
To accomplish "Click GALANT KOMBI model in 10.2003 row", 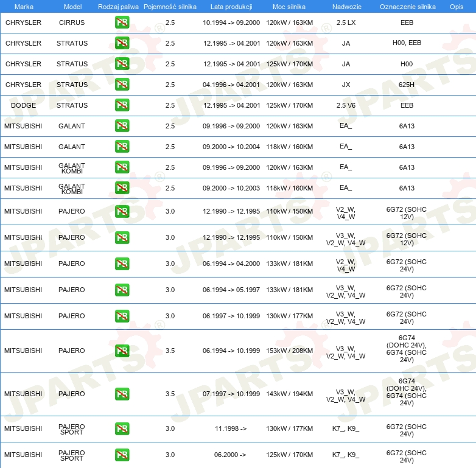I will click(72, 189).
